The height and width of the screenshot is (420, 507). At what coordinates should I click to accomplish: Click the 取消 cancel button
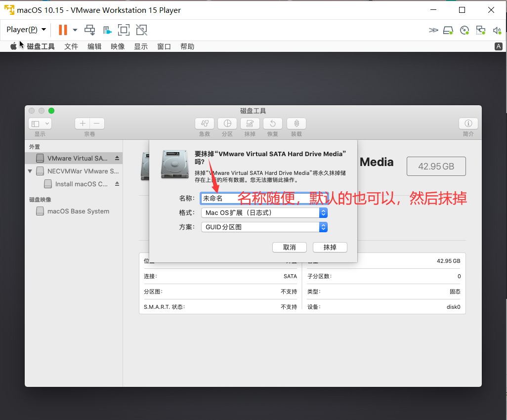click(290, 248)
